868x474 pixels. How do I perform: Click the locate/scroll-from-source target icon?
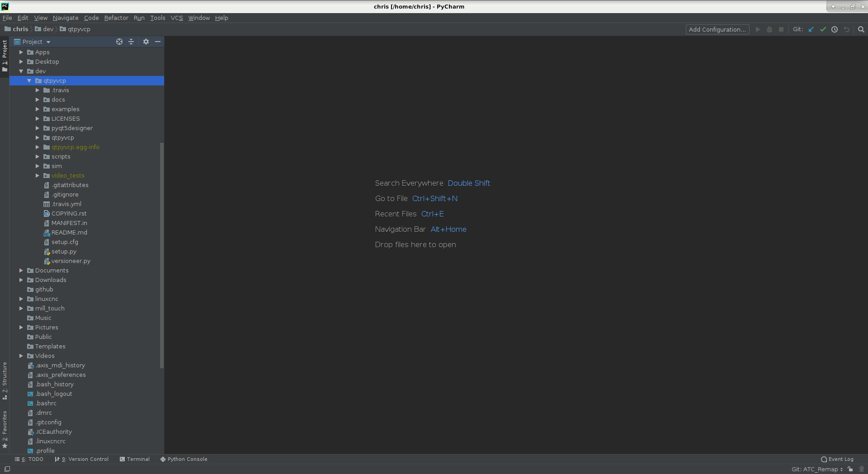[x=119, y=42]
